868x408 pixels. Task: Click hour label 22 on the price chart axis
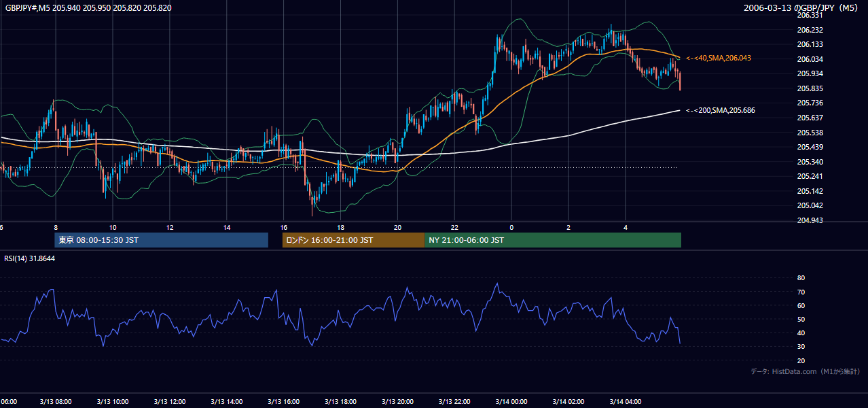[x=455, y=227]
